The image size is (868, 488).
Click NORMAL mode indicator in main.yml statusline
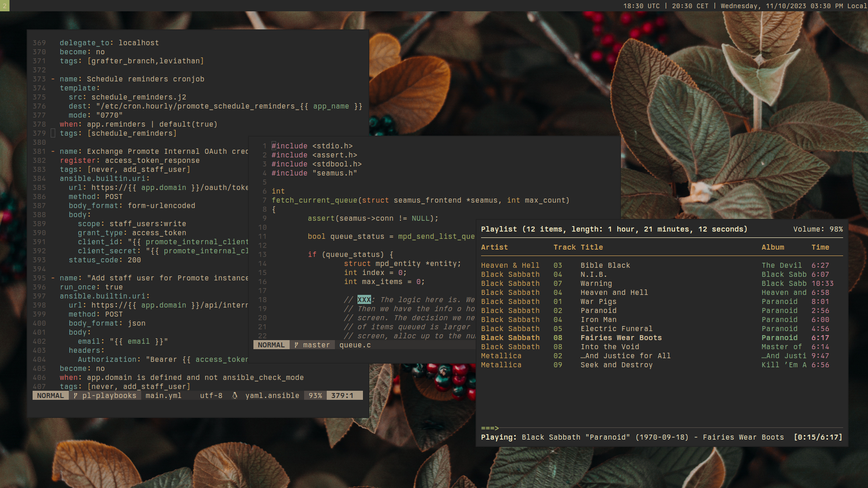pyautogui.click(x=50, y=396)
